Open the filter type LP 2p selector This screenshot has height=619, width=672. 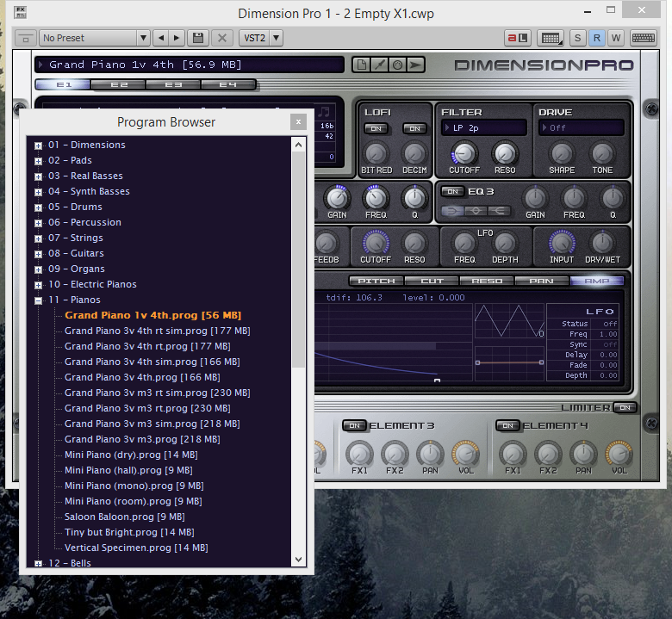[483, 127]
